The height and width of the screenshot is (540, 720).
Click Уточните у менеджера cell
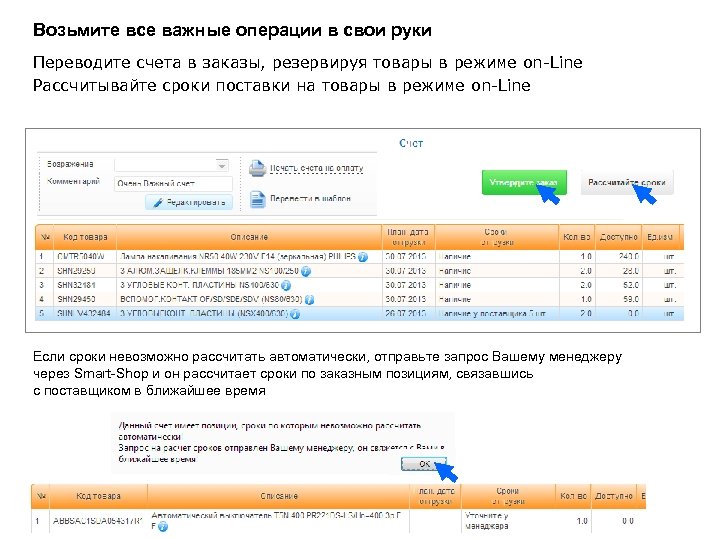pyautogui.click(x=486, y=521)
